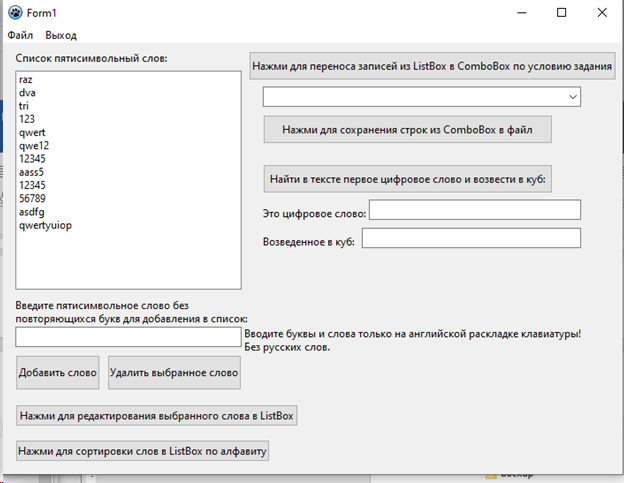This screenshot has height=483, width=624.
Task: Select 'qwe12' in the list
Action: pos(128,146)
